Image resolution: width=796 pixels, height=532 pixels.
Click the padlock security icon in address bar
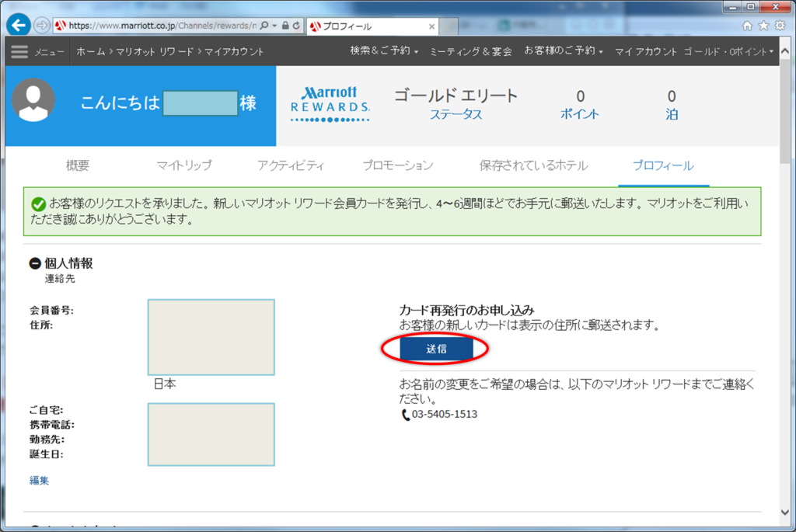tap(285, 26)
